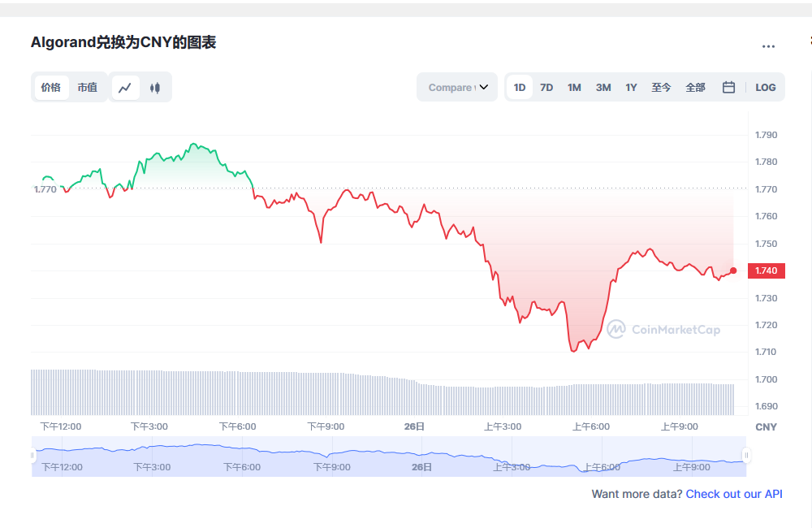The image size is (812, 528).
Task: Toggle LOG scale on the chart
Action: click(x=766, y=88)
